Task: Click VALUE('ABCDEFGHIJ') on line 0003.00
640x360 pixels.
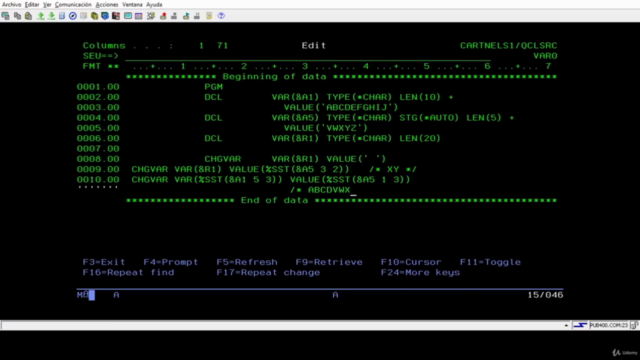Action: click(341, 107)
